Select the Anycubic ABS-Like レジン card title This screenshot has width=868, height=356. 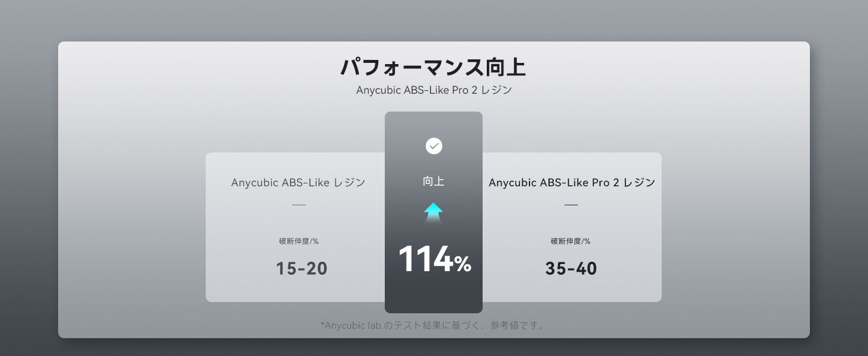click(x=298, y=183)
